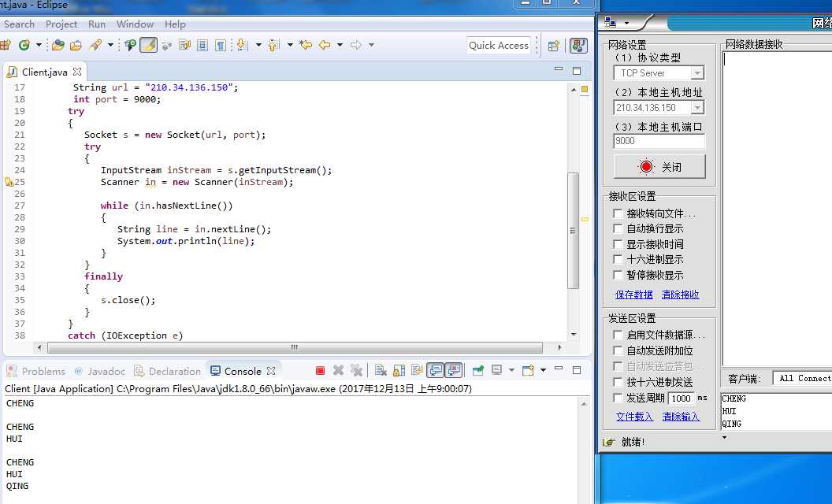Enable 发送周期 checkbox
832x504 pixels.
click(618, 398)
